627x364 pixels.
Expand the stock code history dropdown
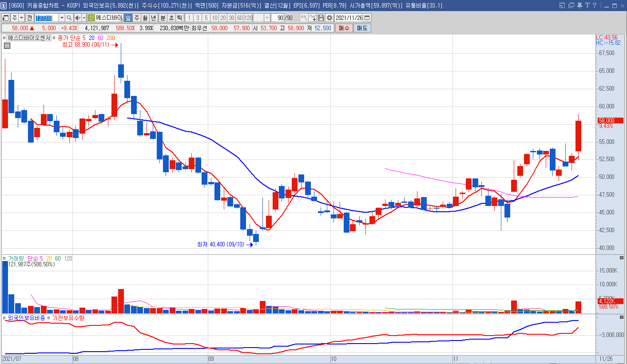coord(62,18)
